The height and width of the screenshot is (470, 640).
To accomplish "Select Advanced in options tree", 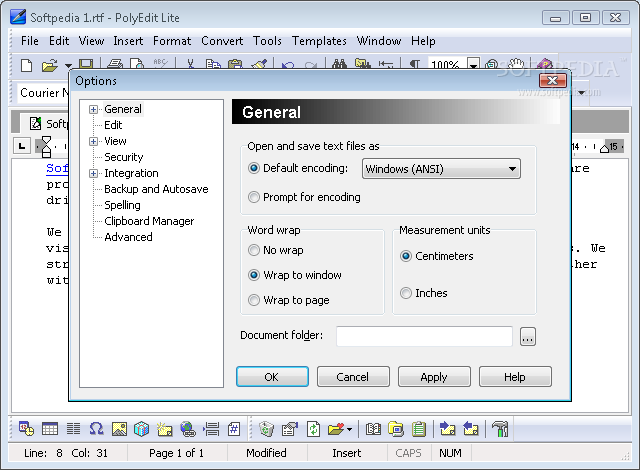I will (128, 237).
